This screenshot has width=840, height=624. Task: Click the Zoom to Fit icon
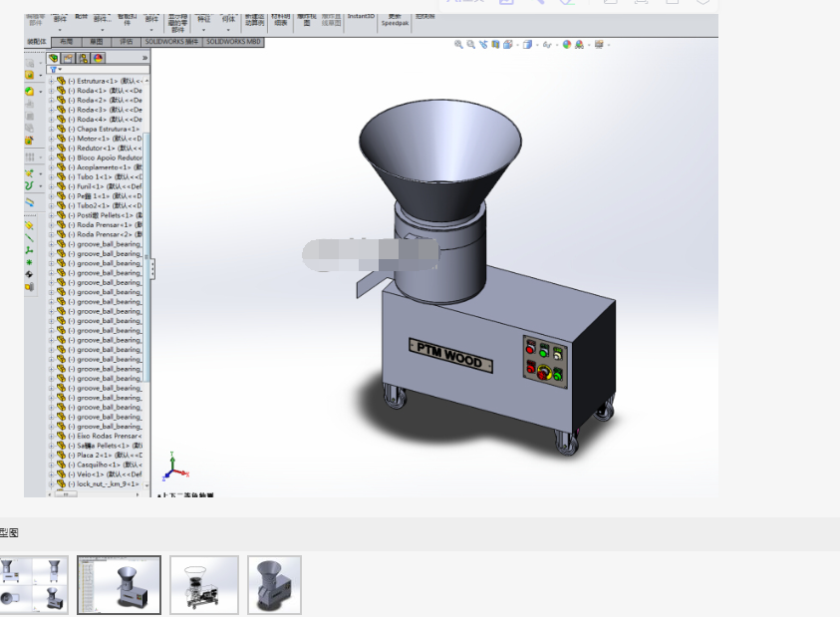(x=458, y=45)
